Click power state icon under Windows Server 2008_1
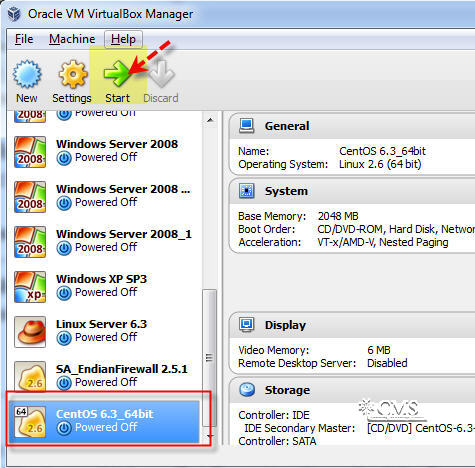This screenshot has height=468, width=475. point(64,248)
